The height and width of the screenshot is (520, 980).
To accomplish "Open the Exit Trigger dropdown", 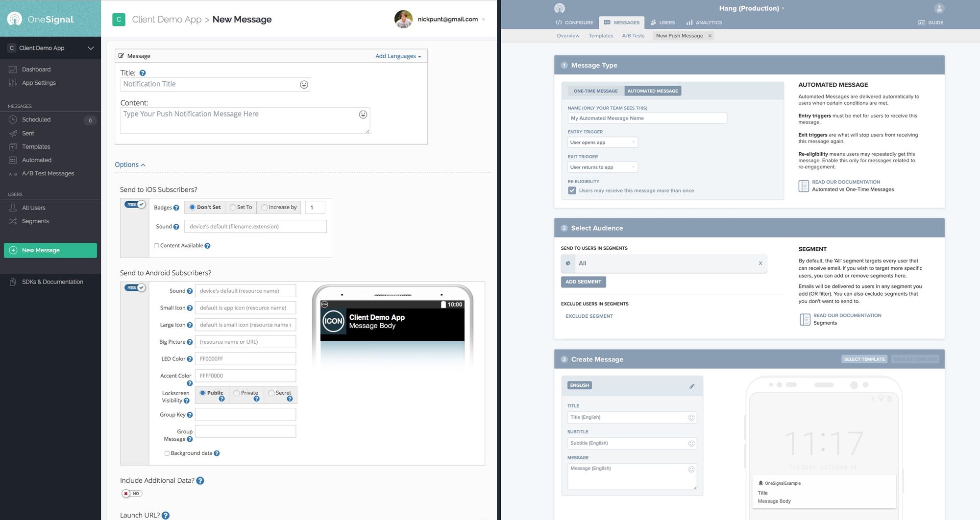I will point(602,167).
